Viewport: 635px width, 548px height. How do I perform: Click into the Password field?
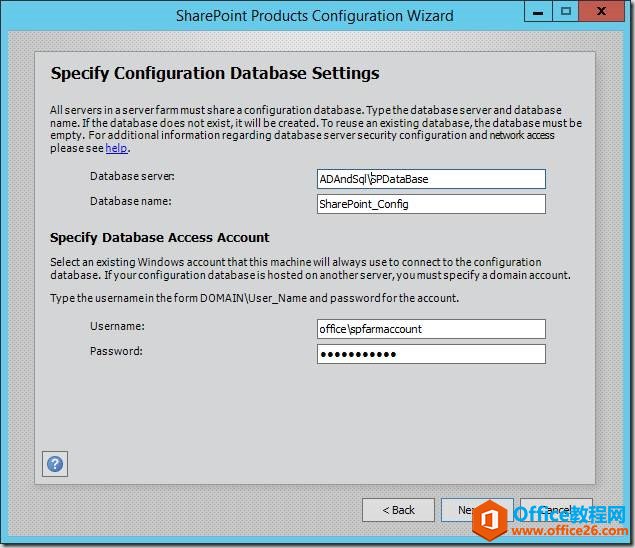[x=431, y=354]
